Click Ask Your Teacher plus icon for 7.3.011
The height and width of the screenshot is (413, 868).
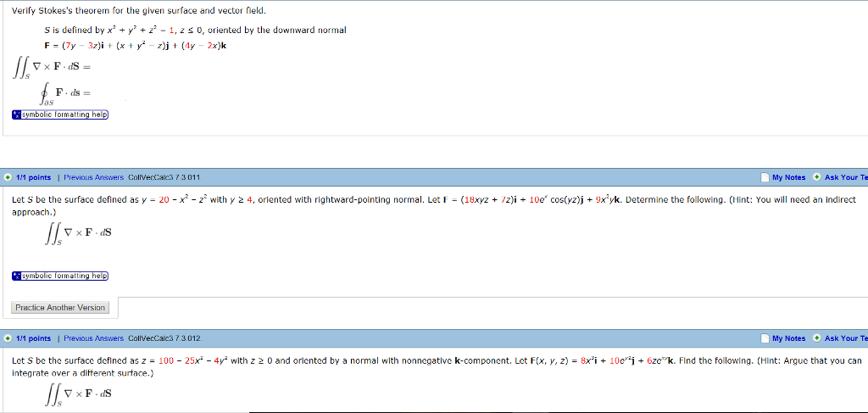pyautogui.click(x=816, y=178)
